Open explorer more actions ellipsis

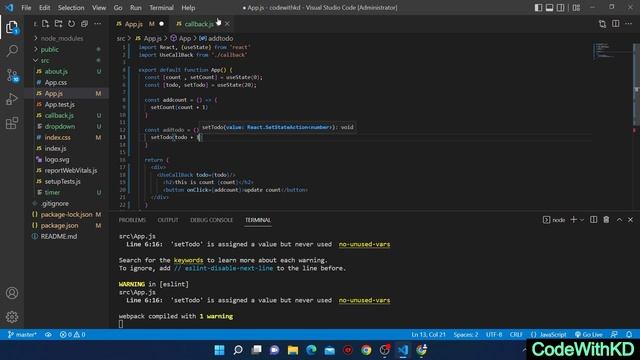pyautogui.click(x=98, y=24)
